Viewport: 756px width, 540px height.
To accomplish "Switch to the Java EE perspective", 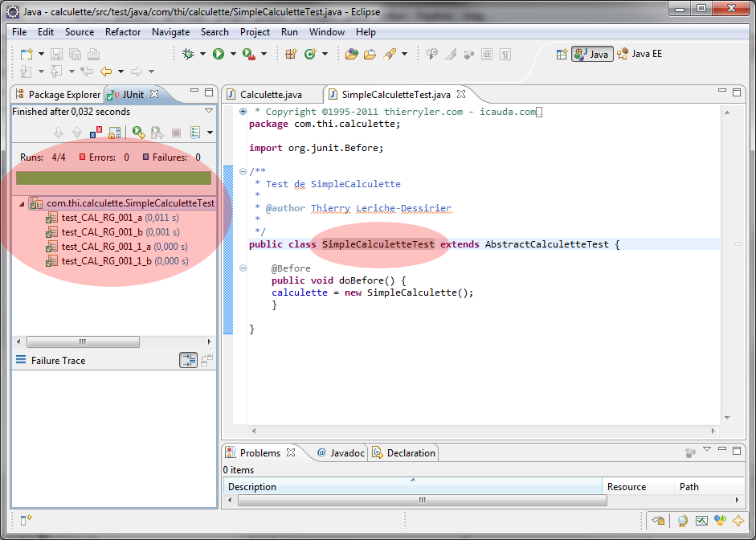I will (639, 54).
